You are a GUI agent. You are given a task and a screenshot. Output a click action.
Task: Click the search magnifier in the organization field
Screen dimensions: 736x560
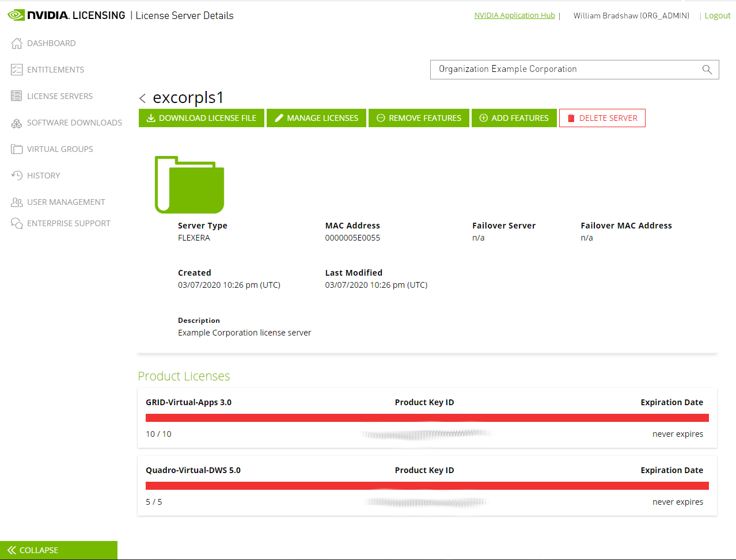coord(707,69)
